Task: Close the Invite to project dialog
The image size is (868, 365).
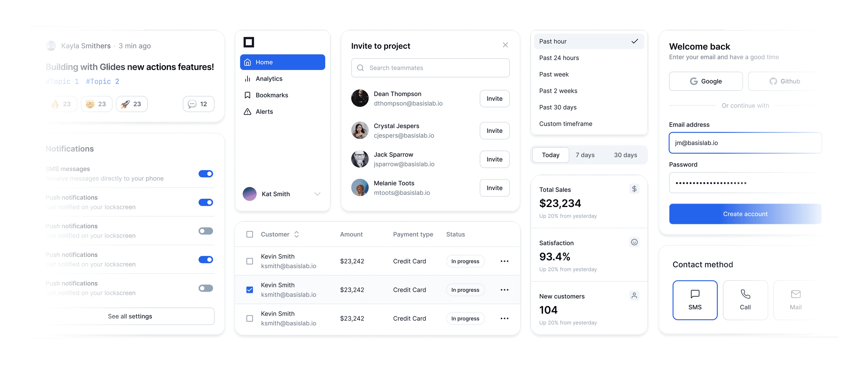Action: pos(505,45)
